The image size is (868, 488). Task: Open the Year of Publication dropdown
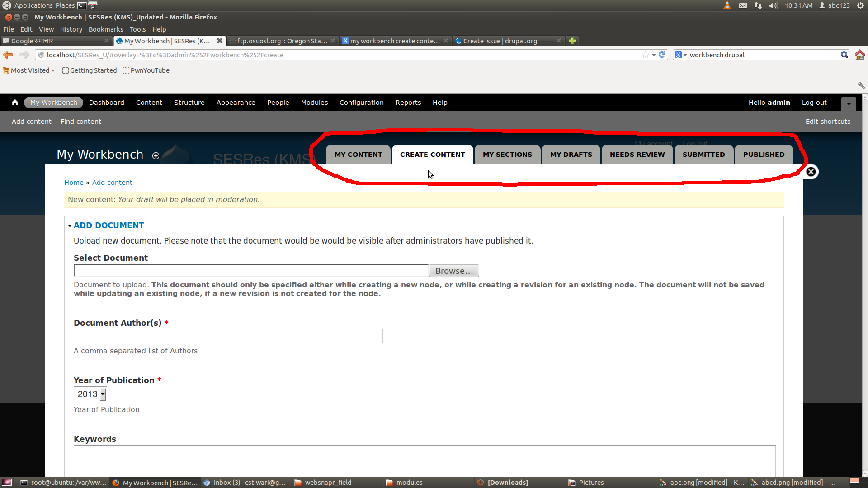90,394
